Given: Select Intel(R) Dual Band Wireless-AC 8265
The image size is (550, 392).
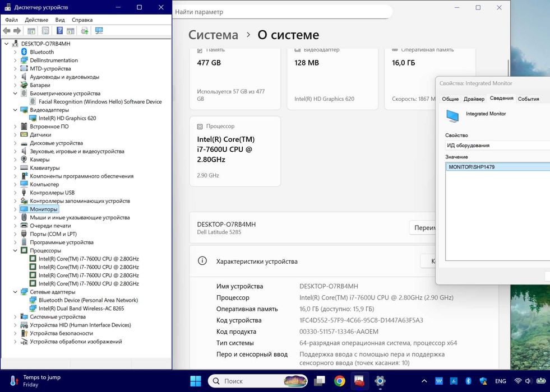Looking at the screenshot, I should coord(81,308).
